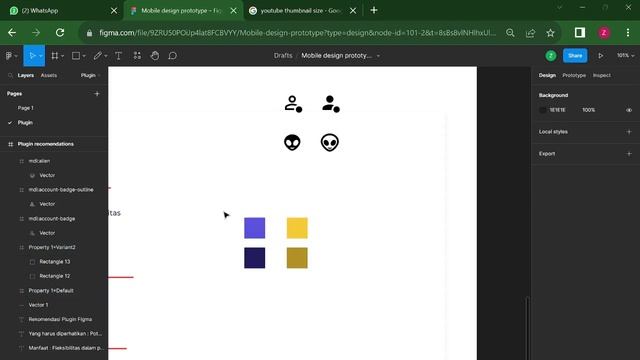Click the browser address bar URL
This screenshot has height=360, width=640.
(298, 33)
